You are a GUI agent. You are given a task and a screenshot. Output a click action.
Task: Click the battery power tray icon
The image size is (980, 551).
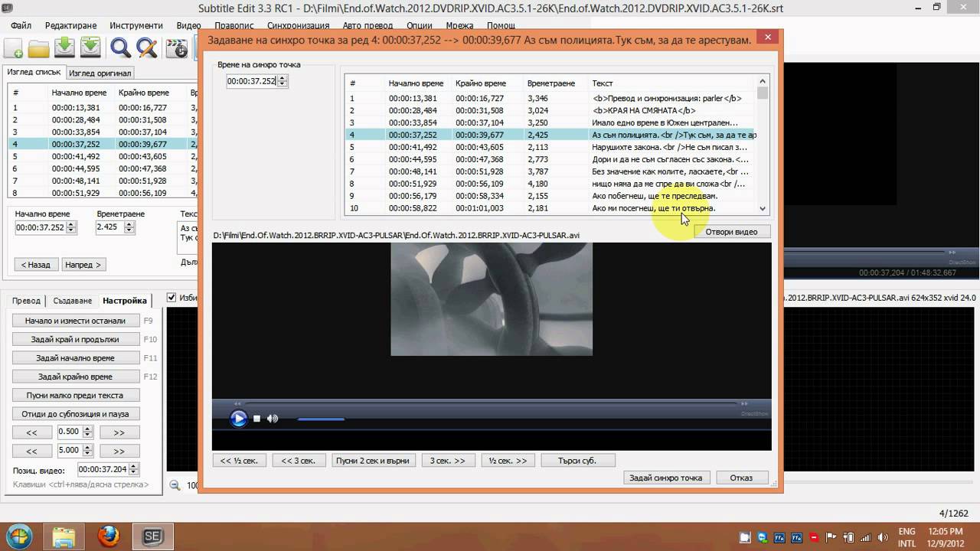848,537
